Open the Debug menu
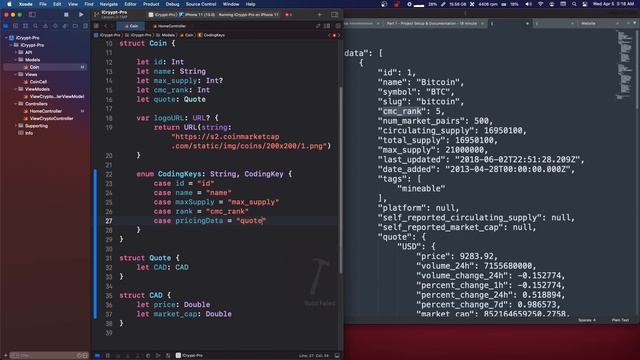This screenshot has height=360, width=640. 172,4
